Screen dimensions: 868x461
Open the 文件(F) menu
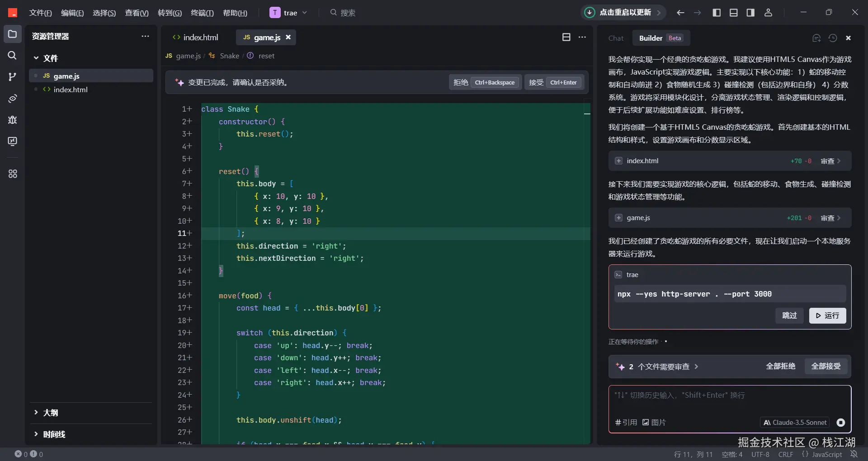click(40, 13)
